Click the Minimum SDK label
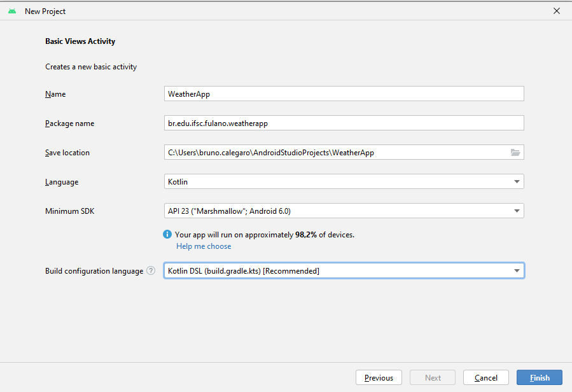The height and width of the screenshot is (392, 572). point(69,211)
